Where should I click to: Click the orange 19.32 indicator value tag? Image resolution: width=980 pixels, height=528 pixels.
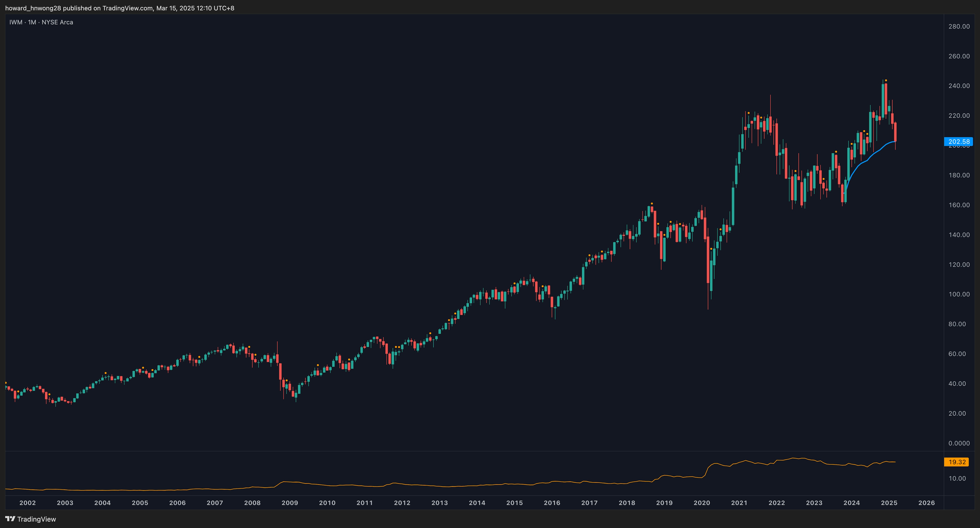(957, 462)
